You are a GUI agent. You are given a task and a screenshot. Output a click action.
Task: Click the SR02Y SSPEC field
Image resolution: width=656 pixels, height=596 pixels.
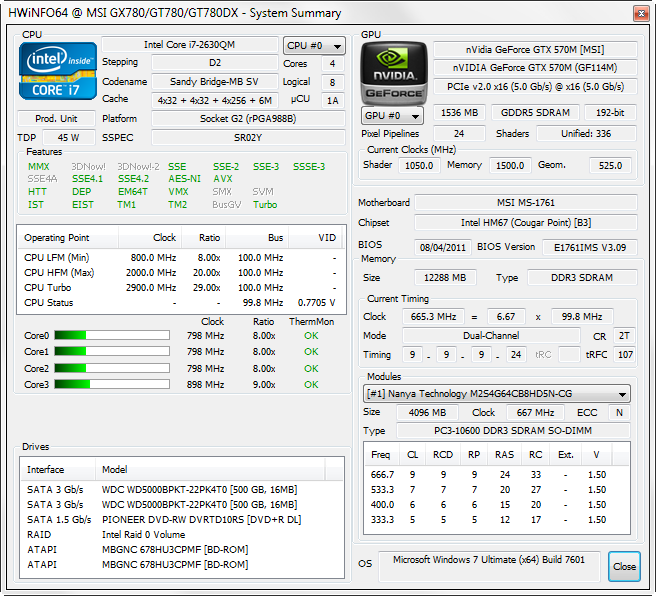coord(248,138)
